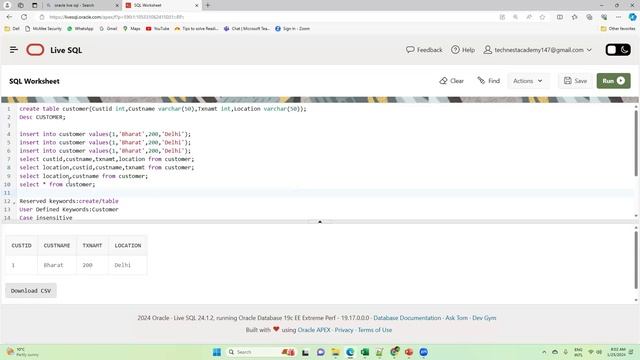
Task: Open the YouTube bookmark
Action: click(158, 29)
